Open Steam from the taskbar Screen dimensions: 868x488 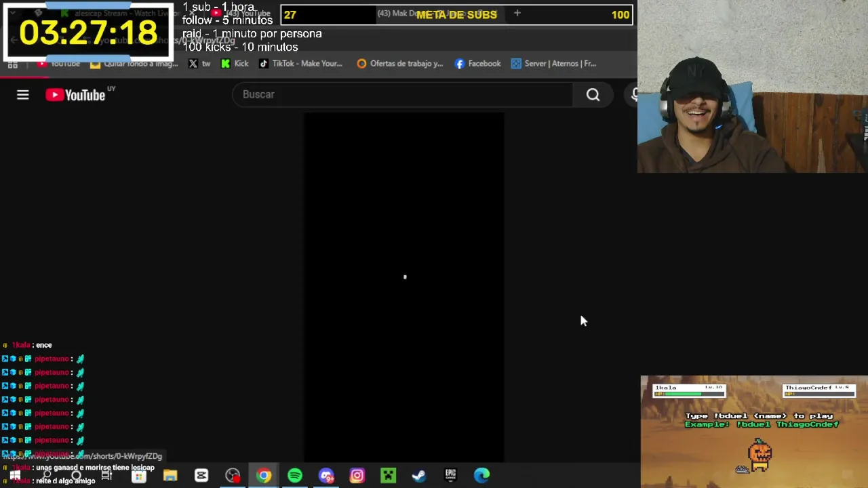click(419, 476)
